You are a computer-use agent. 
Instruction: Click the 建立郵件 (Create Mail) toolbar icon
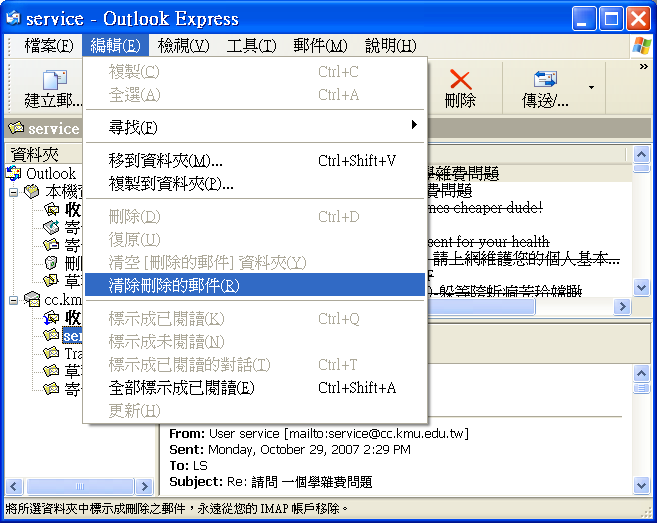pyautogui.click(x=54, y=79)
